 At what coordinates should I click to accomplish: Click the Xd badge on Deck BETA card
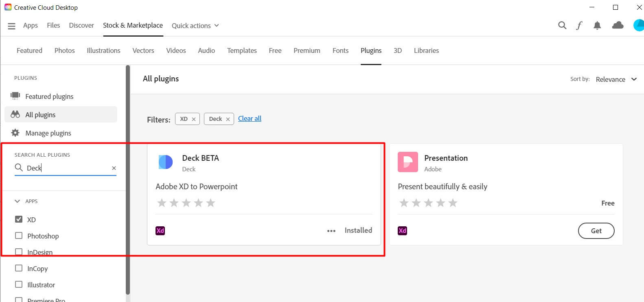[160, 231]
